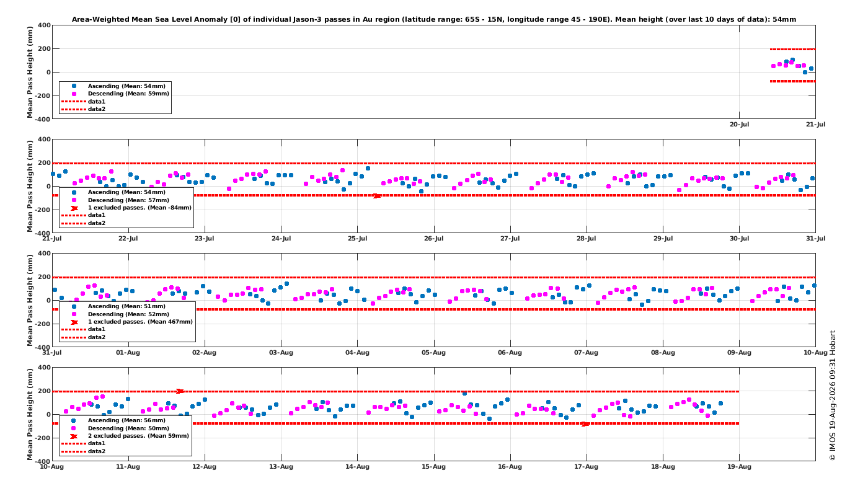Image resolution: width=868 pixels, height=496 pixels.
Task: Select legend entry Ascending (Mean: 56mm)
Action: (x=126, y=420)
